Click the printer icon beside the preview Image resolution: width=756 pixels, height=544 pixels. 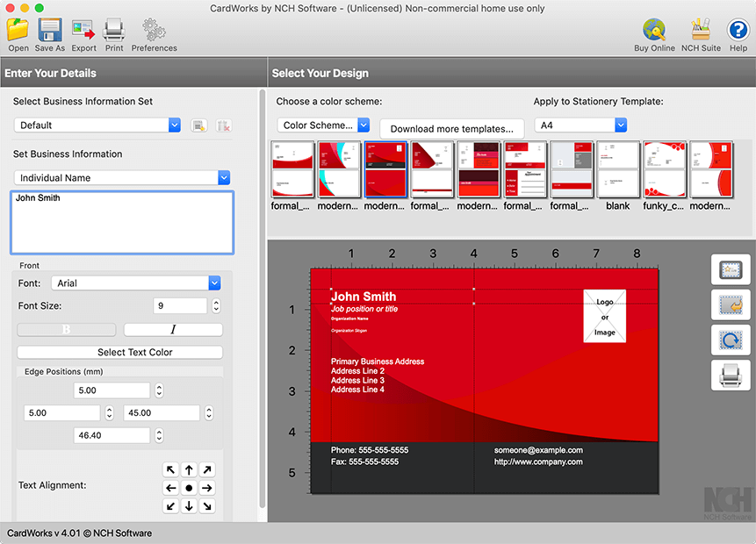point(731,376)
